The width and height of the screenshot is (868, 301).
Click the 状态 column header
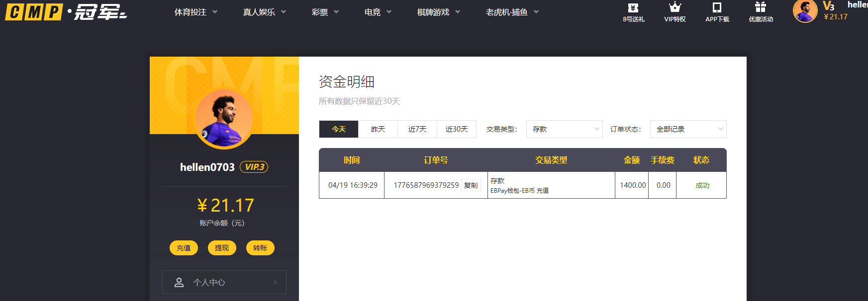pos(701,160)
